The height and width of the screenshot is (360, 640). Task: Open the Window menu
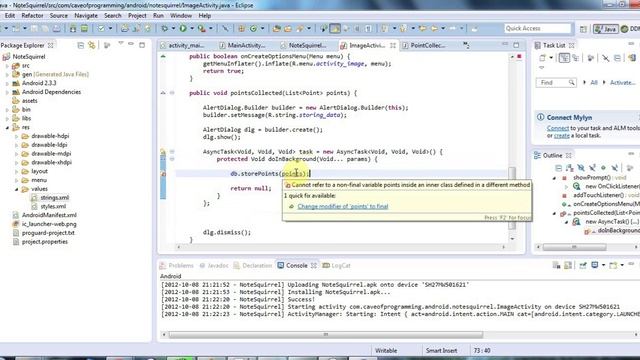(x=181, y=16)
